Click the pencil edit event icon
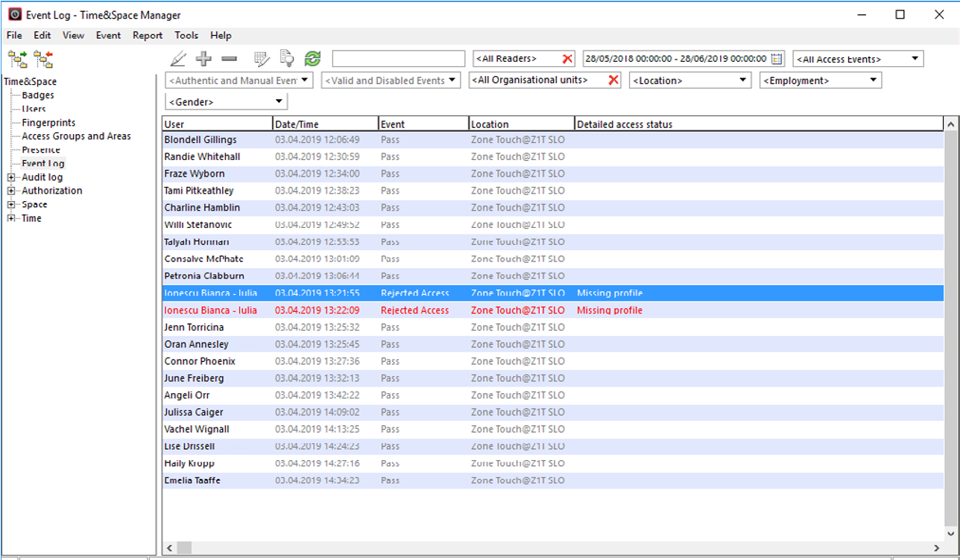960x560 pixels. tap(178, 59)
